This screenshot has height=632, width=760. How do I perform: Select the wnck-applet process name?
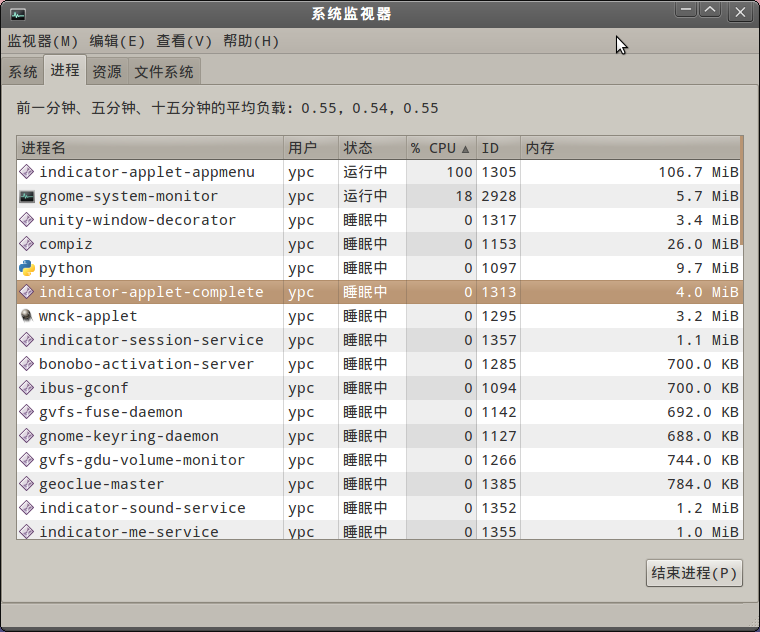point(88,316)
